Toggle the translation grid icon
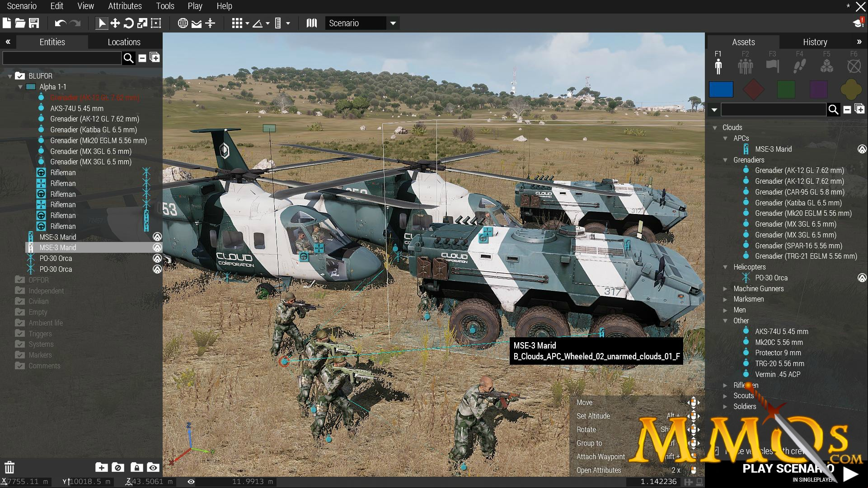This screenshot has height=488, width=868. coord(237,23)
